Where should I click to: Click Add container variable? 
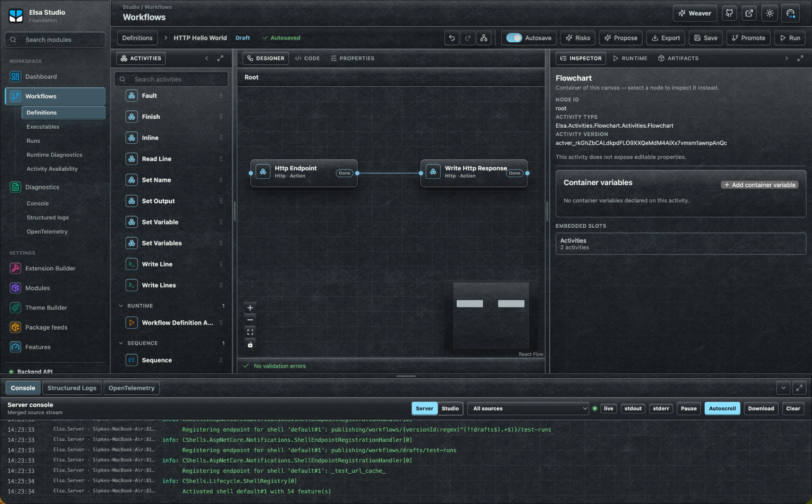pyautogui.click(x=759, y=185)
